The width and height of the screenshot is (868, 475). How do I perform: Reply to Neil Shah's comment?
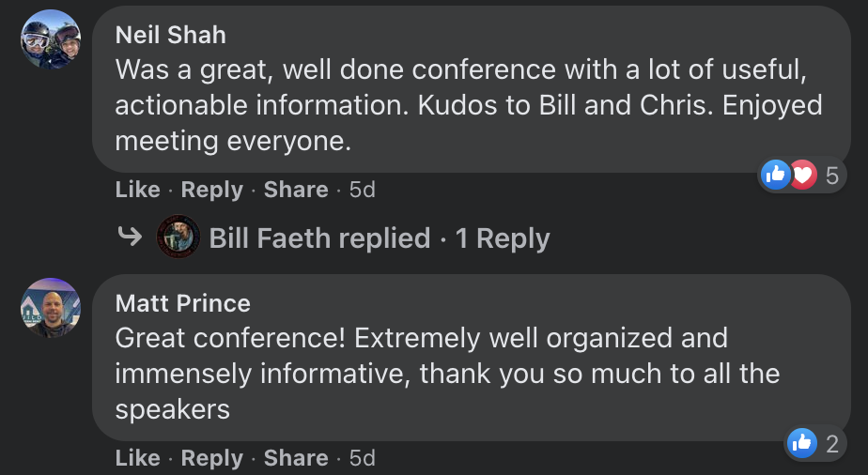coord(211,190)
